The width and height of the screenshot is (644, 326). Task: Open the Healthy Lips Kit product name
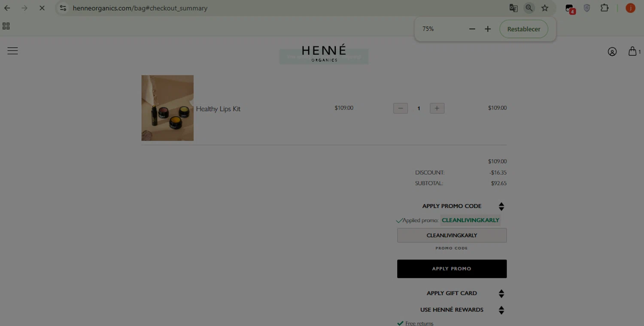218,109
